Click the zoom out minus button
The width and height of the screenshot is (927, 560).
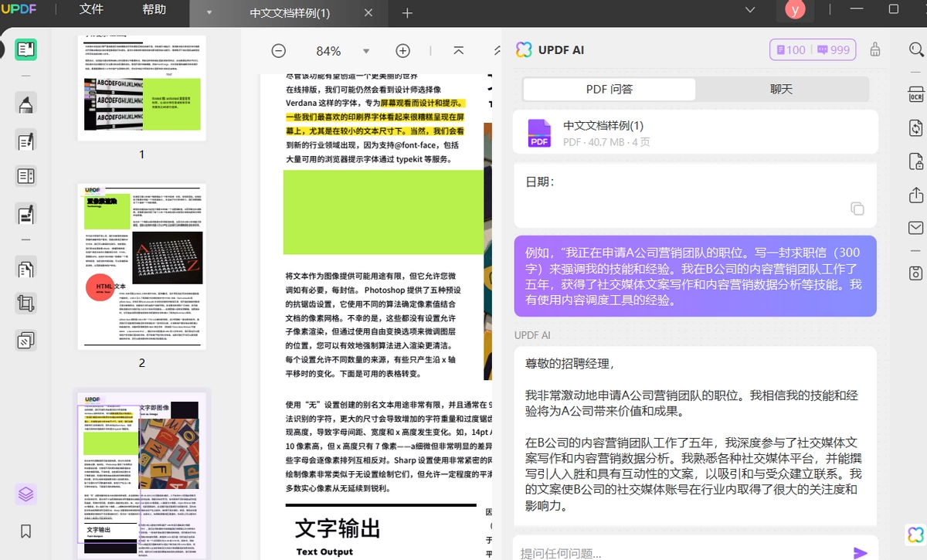[x=279, y=50]
